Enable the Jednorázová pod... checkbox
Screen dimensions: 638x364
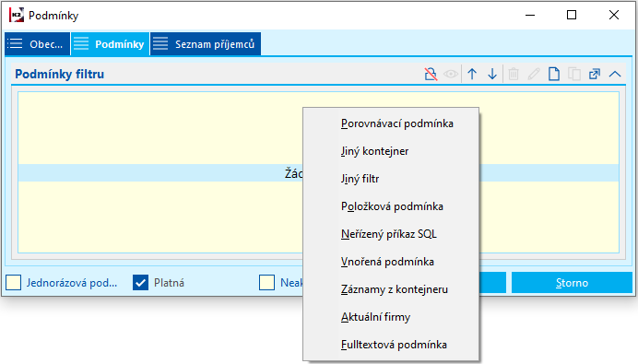(x=14, y=282)
